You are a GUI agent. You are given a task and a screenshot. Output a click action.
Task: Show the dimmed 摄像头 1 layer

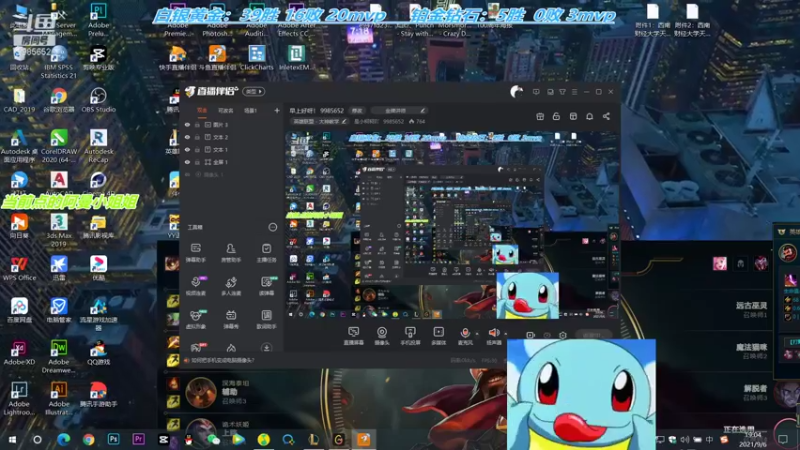coord(187,174)
